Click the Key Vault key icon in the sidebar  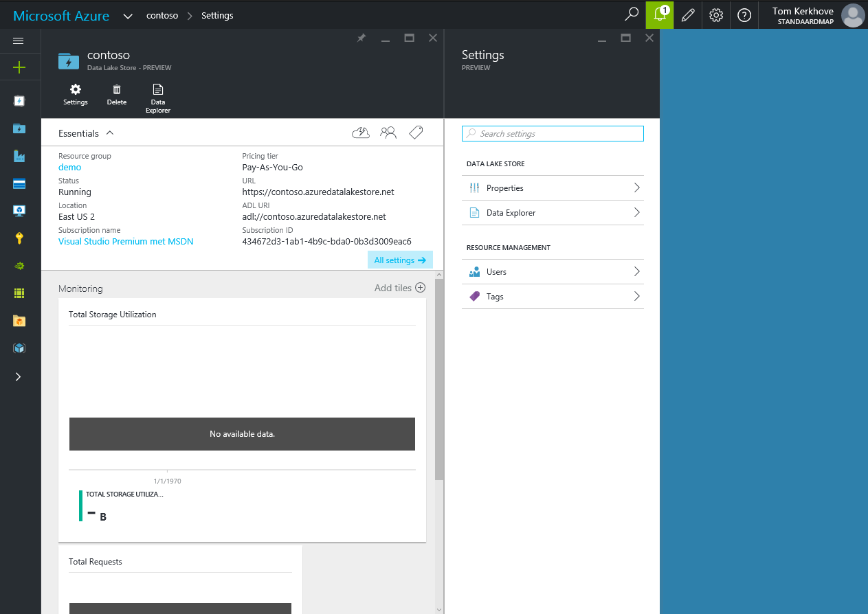[19, 238]
